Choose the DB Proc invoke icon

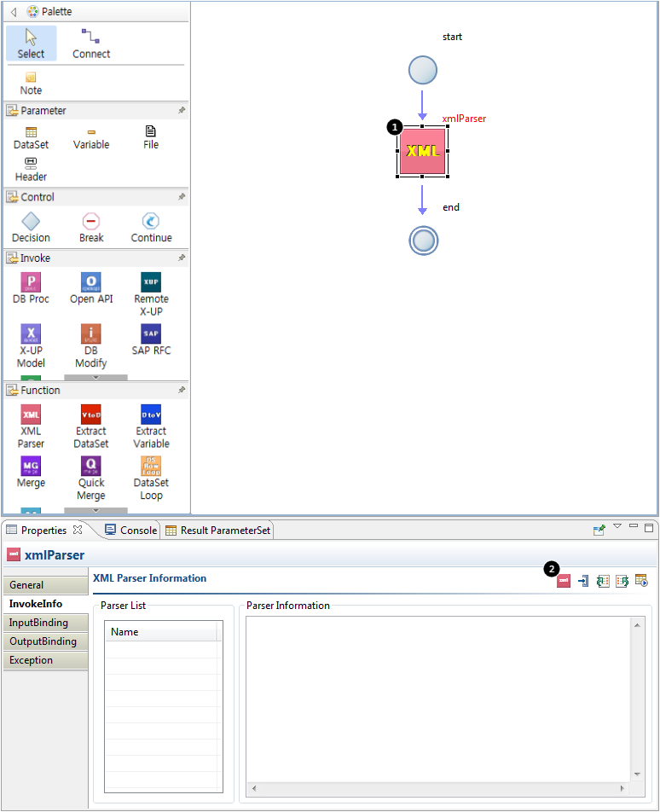coord(31,288)
